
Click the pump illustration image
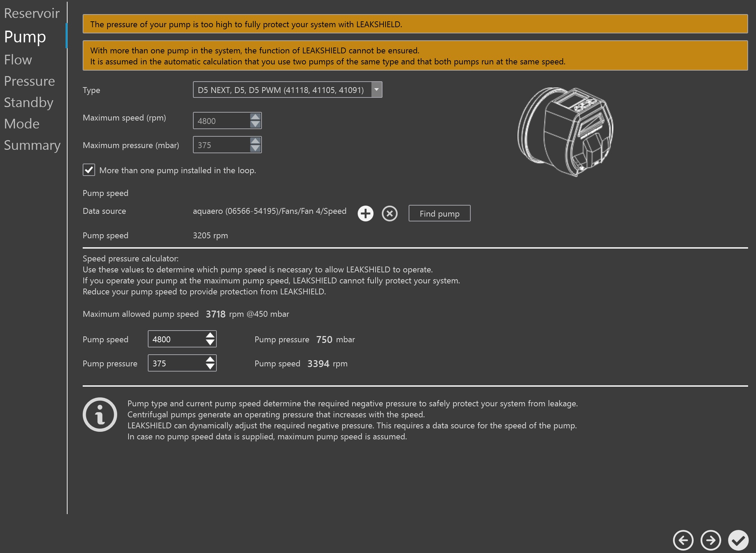[565, 132]
